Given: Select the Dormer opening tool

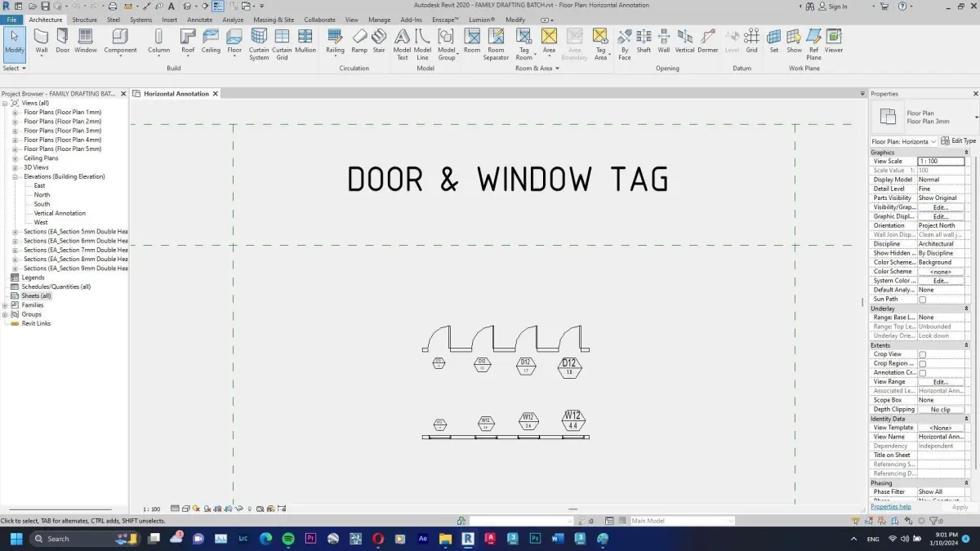Looking at the screenshot, I should [x=708, y=41].
